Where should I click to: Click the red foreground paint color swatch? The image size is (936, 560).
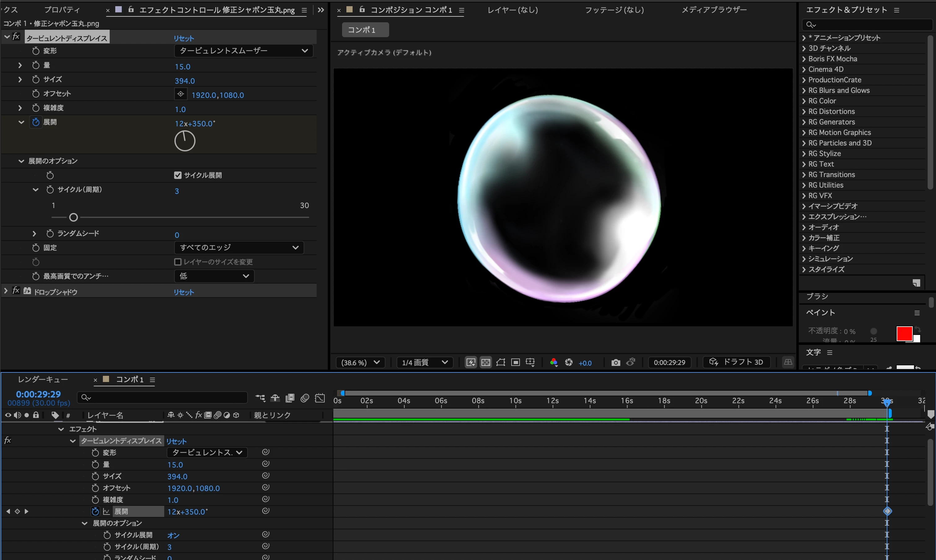904,334
